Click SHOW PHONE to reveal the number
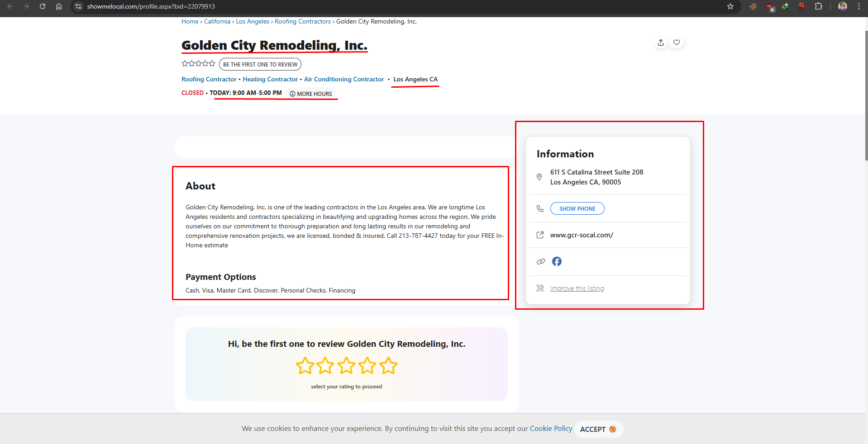868x444 pixels. click(577, 208)
